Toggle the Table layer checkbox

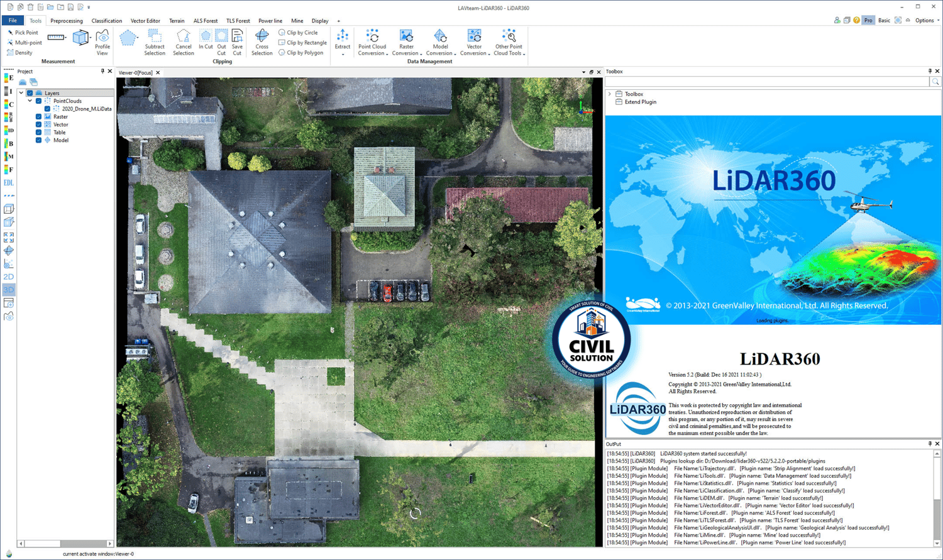click(x=38, y=132)
